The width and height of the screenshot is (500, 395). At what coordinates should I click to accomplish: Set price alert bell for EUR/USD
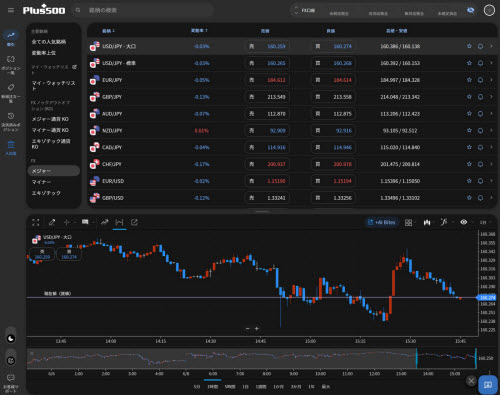(480, 181)
